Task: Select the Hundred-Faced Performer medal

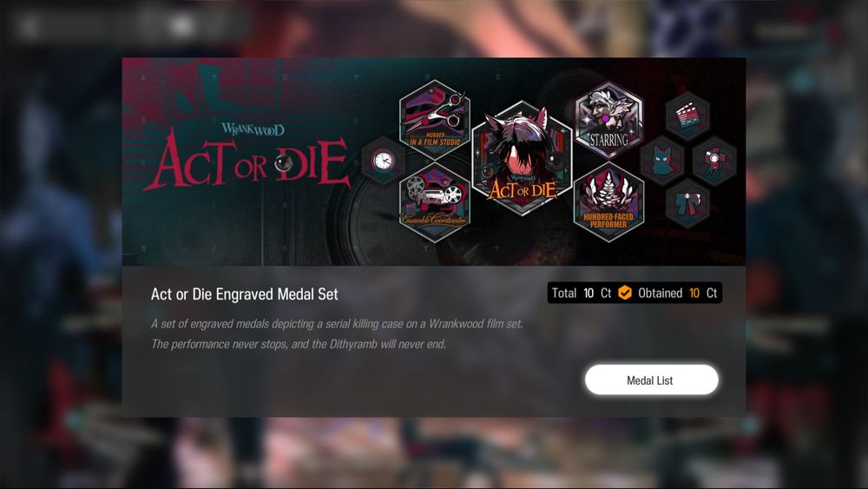Action: pyautogui.click(x=608, y=202)
